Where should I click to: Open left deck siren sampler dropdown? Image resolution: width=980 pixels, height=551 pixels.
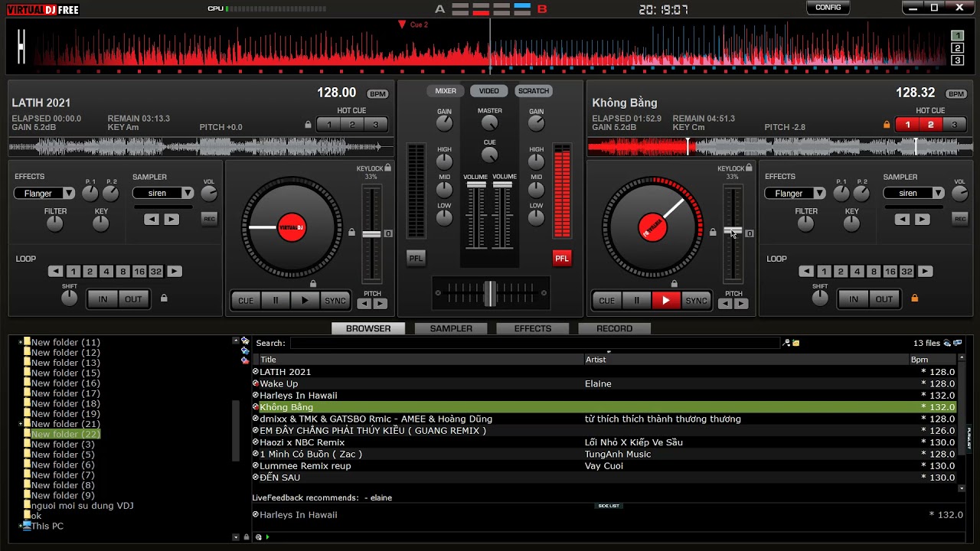pos(188,194)
